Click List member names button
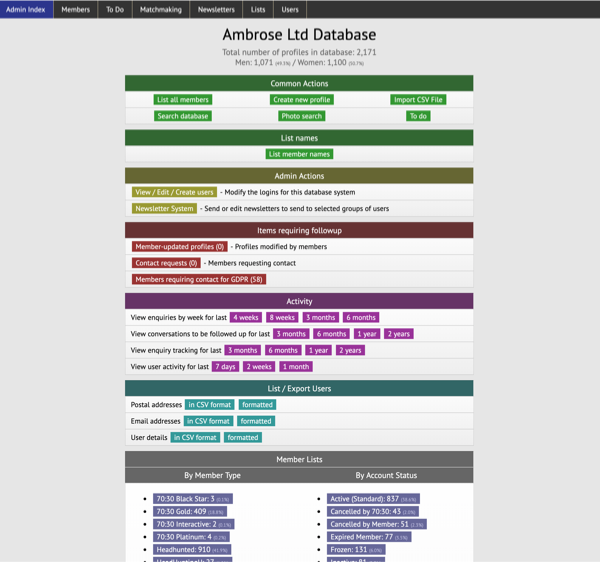Screen dimensions: 600x562 coord(299,154)
